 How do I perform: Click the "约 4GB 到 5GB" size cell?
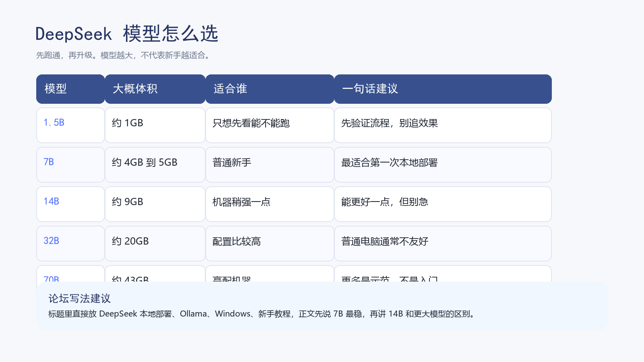pos(155,165)
